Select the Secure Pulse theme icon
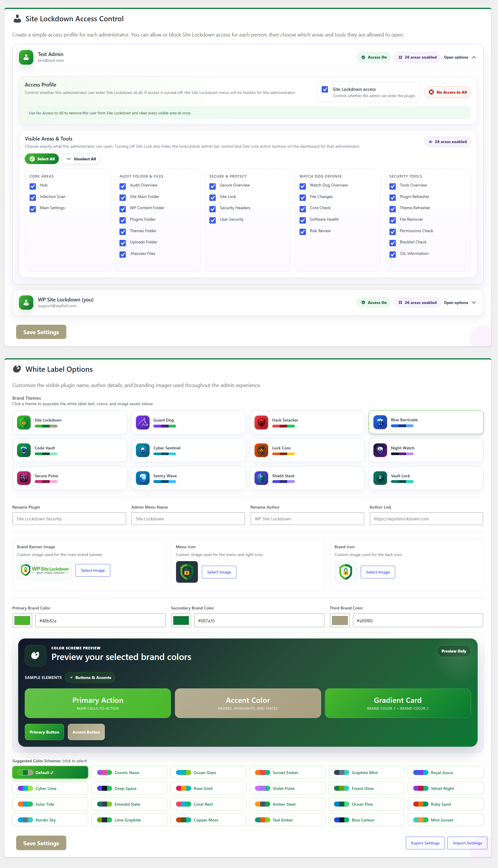The width and height of the screenshot is (498, 868). (x=24, y=478)
